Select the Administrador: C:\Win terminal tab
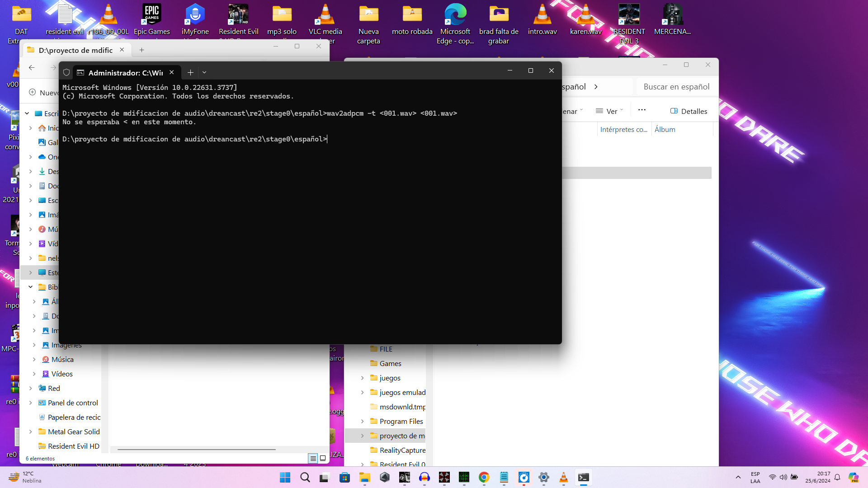The height and width of the screenshot is (488, 868). coord(126,72)
